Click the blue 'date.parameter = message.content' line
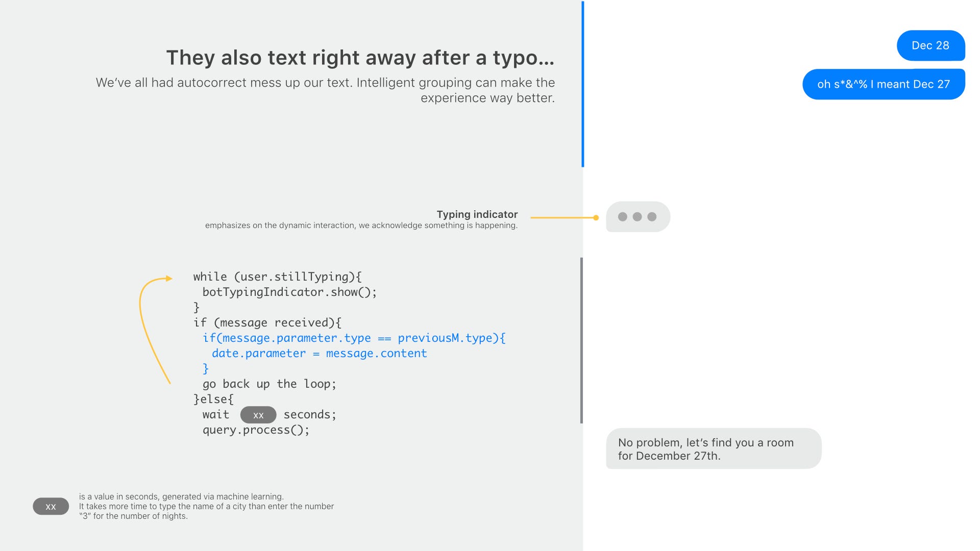The height and width of the screenshot is (551, 980). click(319, 353)
